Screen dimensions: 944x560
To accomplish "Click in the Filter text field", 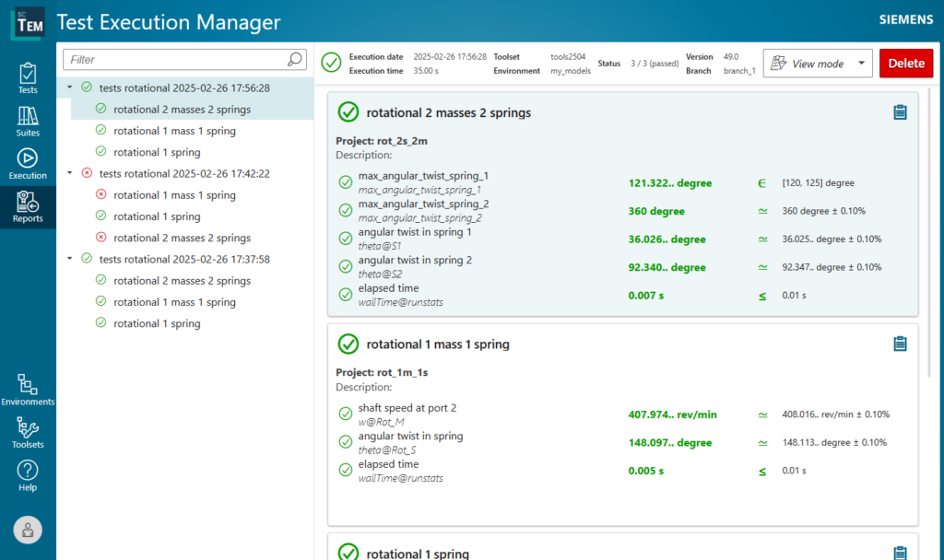I will click(175, 60).
